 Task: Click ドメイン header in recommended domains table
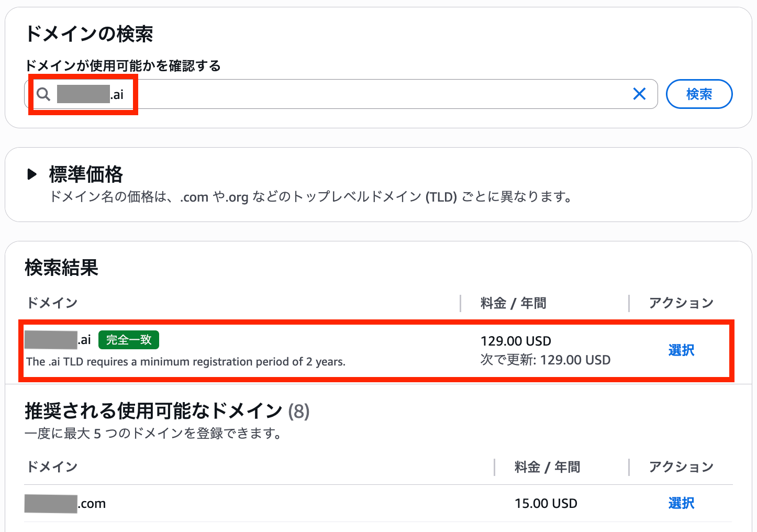point(52,467)
